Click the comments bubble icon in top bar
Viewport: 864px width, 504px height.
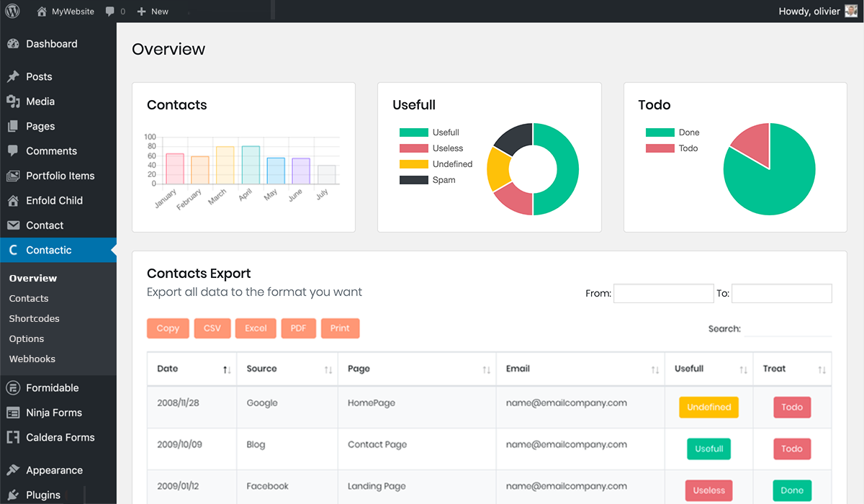click(x=109, y=12)
